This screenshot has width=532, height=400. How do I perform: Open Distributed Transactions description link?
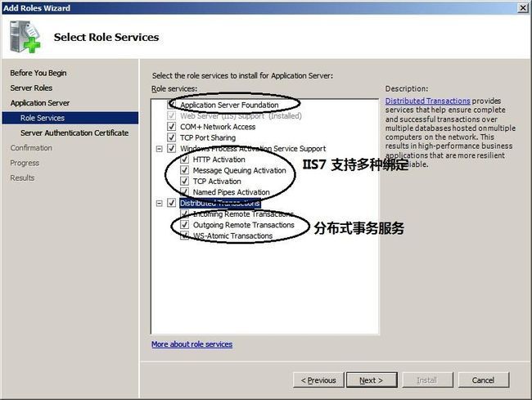pos(427,101)
